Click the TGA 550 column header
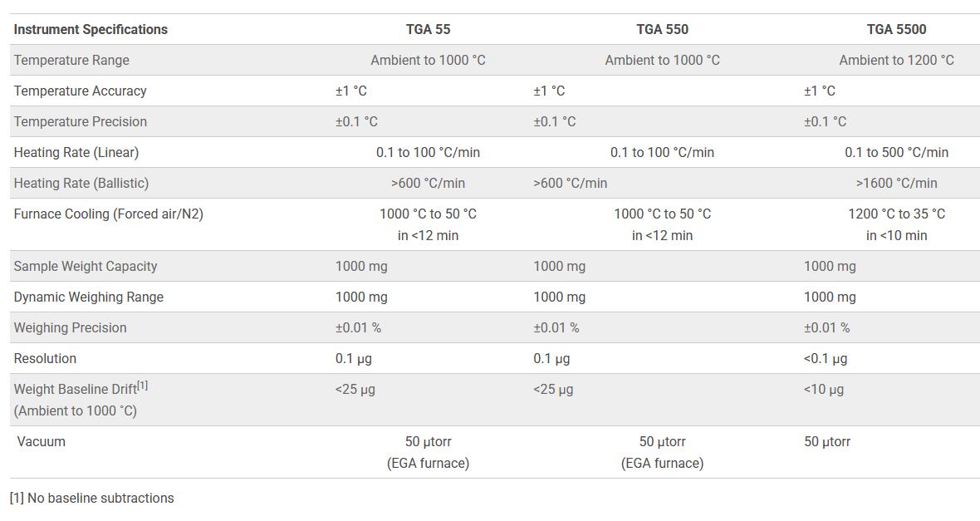 [662, 29]
